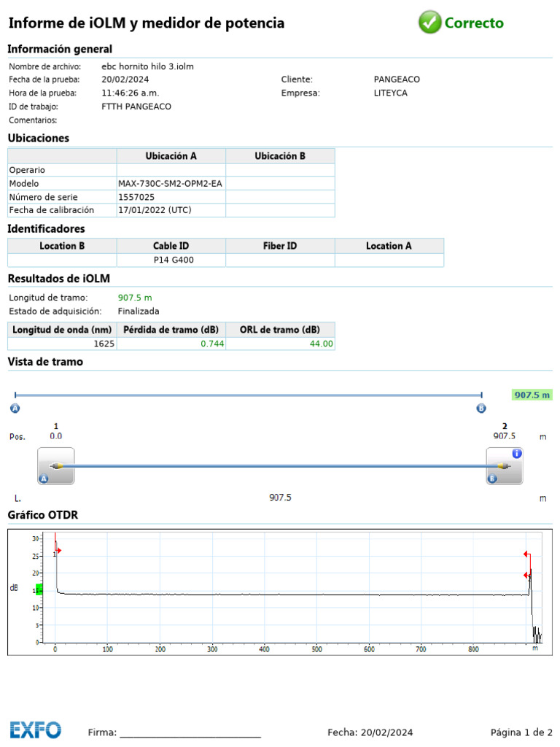Click the green Correcto checkmark icon
This screenshot has width=560, height=747.
click(x=429, y=22)
